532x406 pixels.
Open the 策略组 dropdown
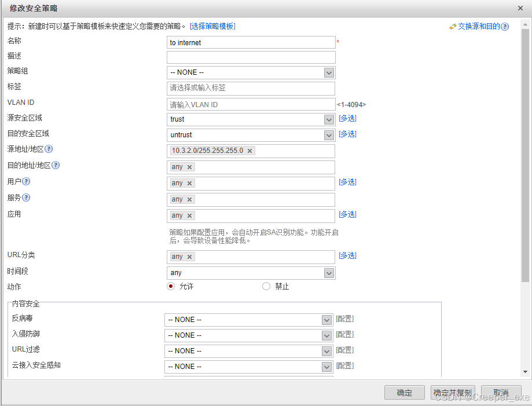(329, 72)
